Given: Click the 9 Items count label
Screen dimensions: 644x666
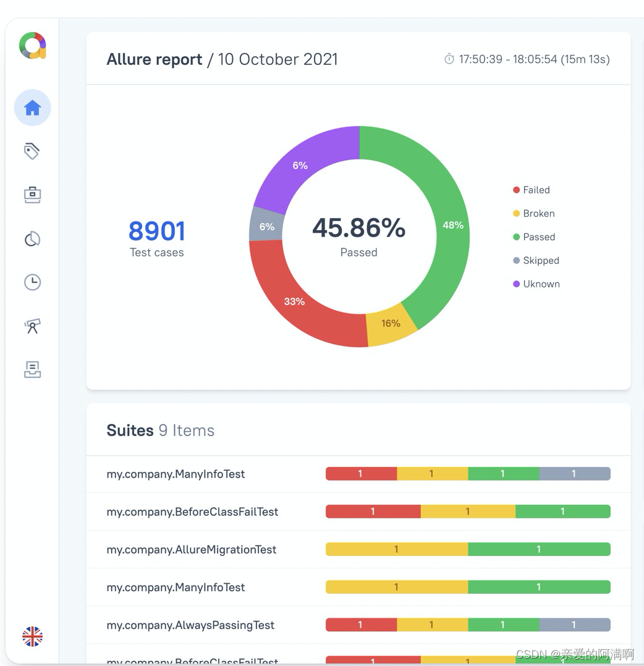Looking at the screenshot, I should (x=187, y=430).
